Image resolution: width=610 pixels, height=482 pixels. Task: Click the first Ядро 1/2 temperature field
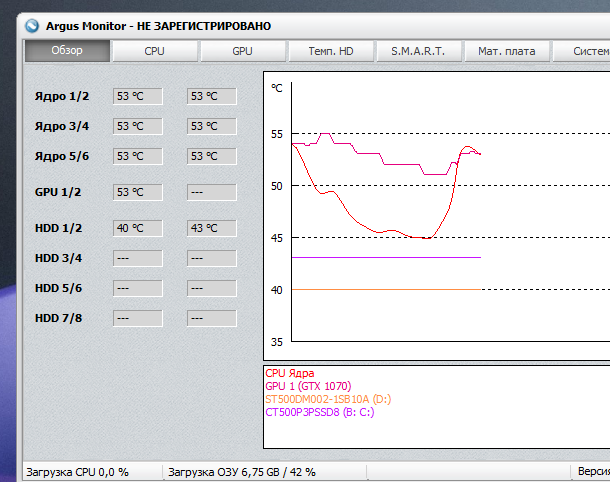click(137, 97)
